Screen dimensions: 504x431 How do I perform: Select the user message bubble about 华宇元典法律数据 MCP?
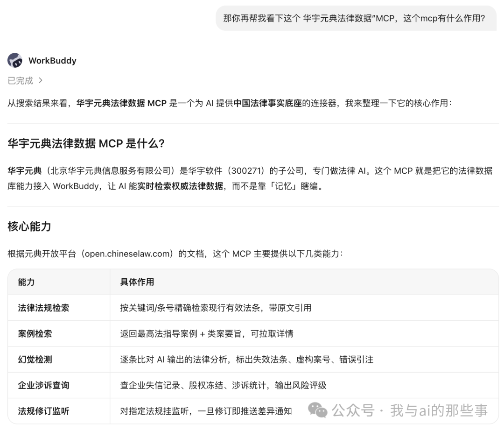pos(356,18)
